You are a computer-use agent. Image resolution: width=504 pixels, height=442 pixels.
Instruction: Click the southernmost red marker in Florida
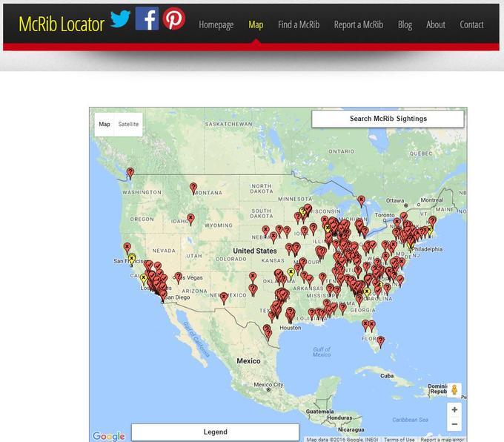380,342
